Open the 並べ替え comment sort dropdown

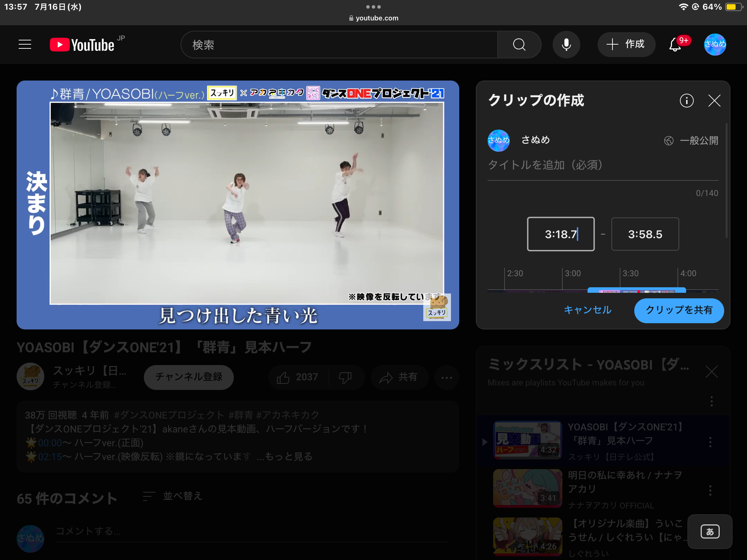coord(173,496)
